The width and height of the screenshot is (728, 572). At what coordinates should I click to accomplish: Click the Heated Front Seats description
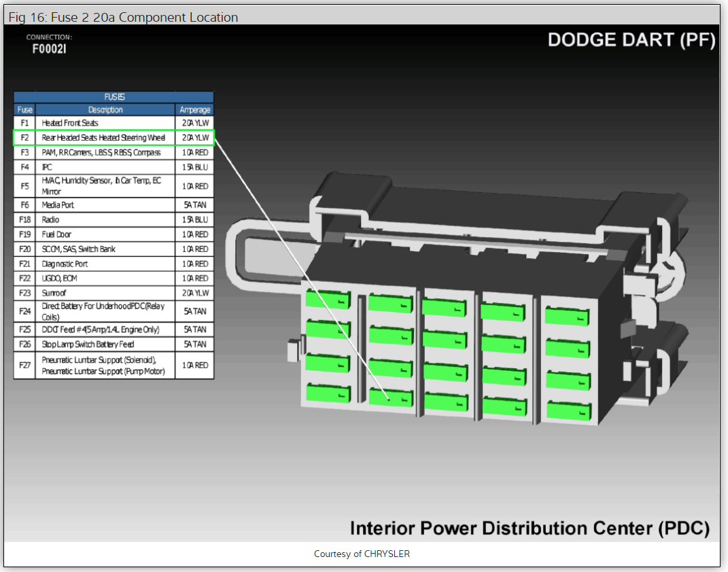coord(70,123)
